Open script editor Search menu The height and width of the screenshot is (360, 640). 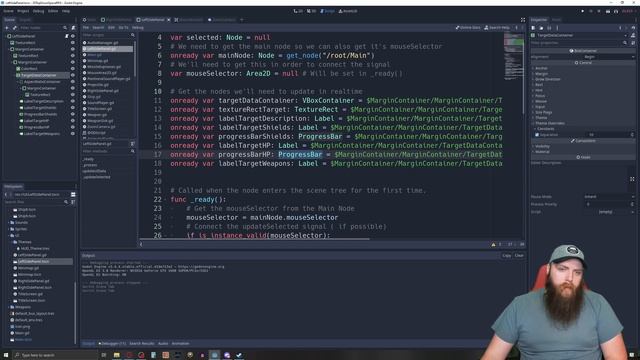pyautogui.click(x=98, y=28)
